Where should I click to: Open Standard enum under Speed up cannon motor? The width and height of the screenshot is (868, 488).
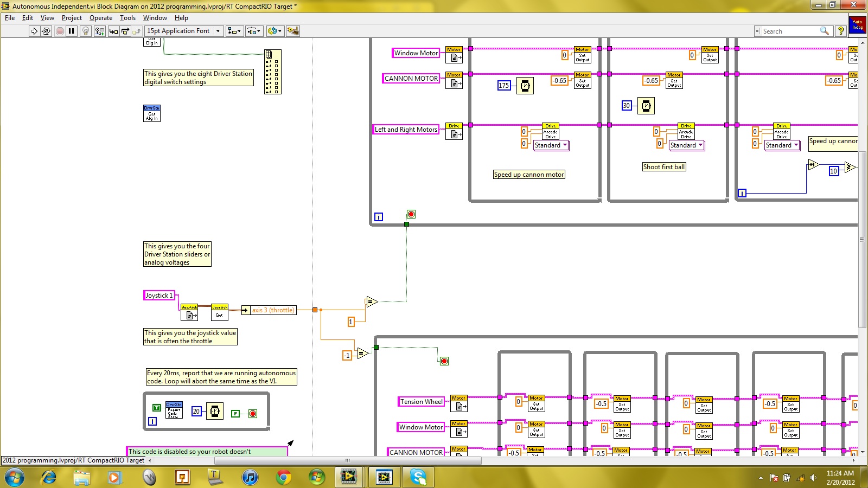pyautogui.click(x=551, y=145)
